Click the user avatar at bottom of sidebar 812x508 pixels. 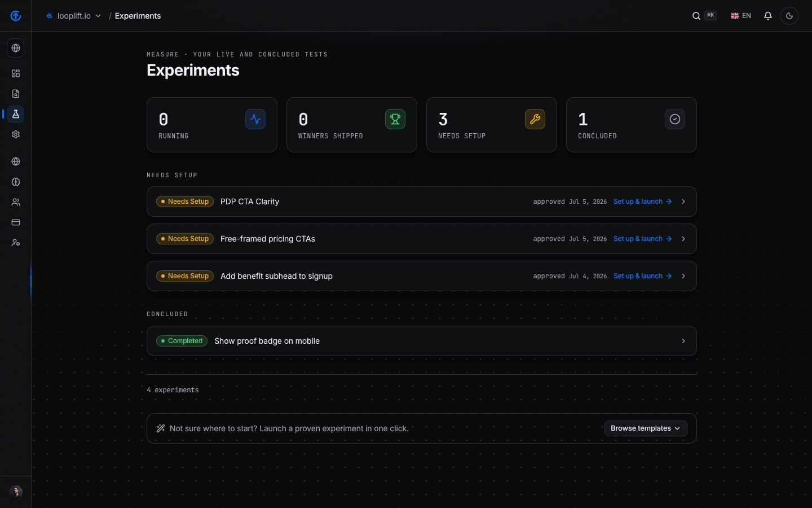(16, 492)
